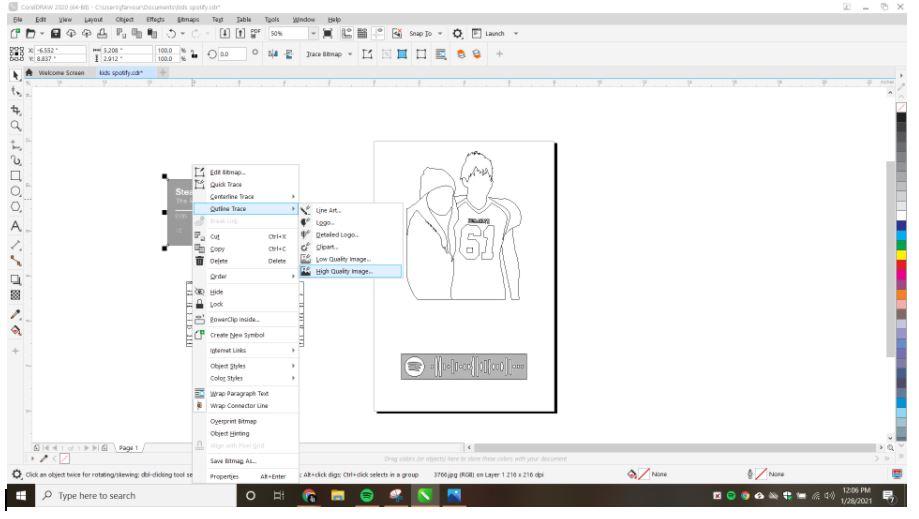Choose High Quality Image trace option
This screenshot has width=919, height=519.
point(350,272)
